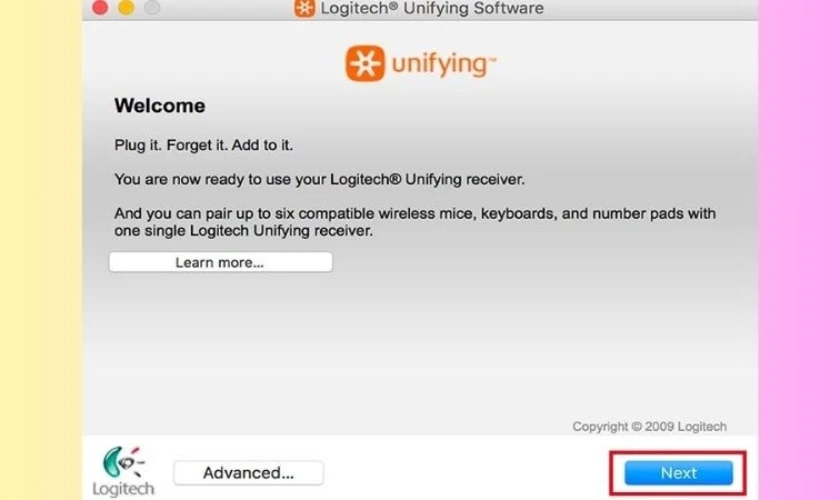Click the Logitech Unifying Software window title
This screenshot has height=500, width=840.
(432, 8)
